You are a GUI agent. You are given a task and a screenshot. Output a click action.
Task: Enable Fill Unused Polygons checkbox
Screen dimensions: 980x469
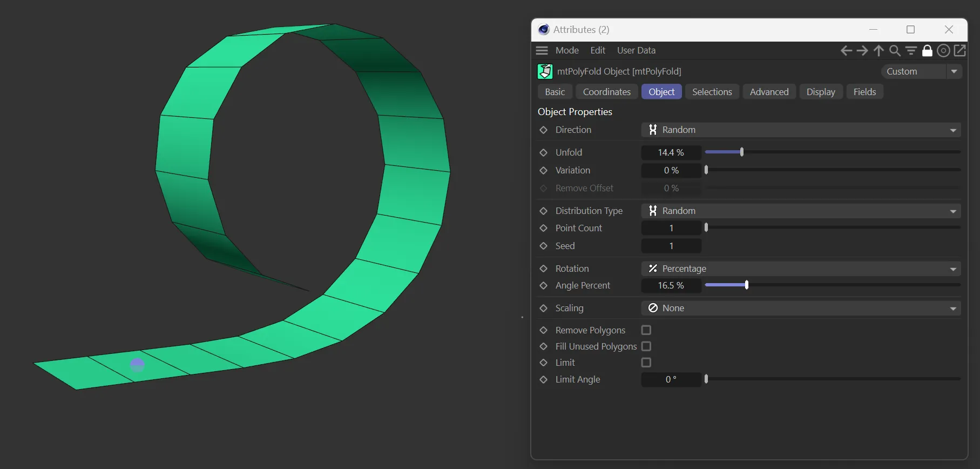(646, 346)
